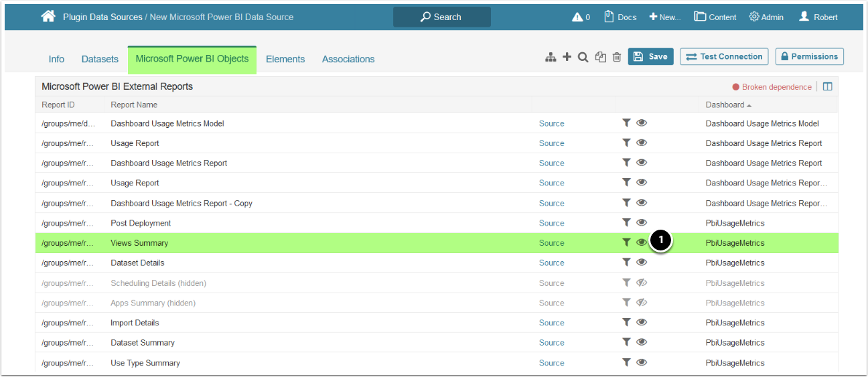Unhide the Apps Summary report
Viewport: 868px width, 377px height.
[642, 303]
